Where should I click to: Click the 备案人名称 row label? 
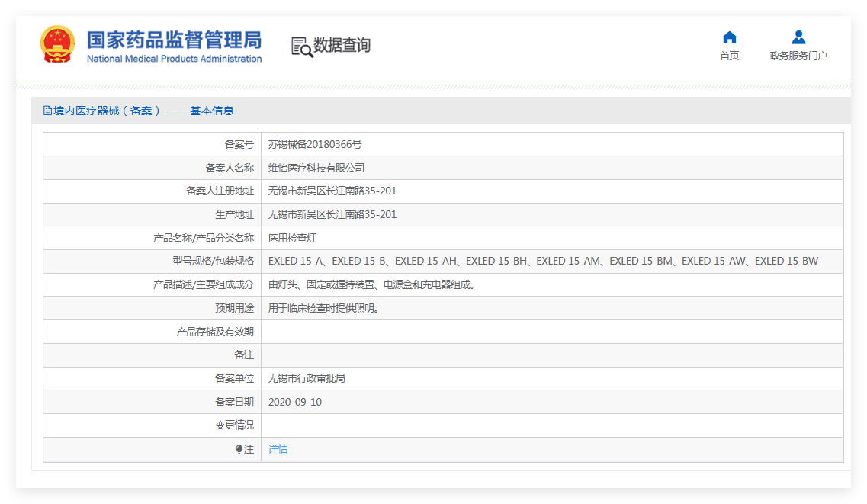coord(230,168)
